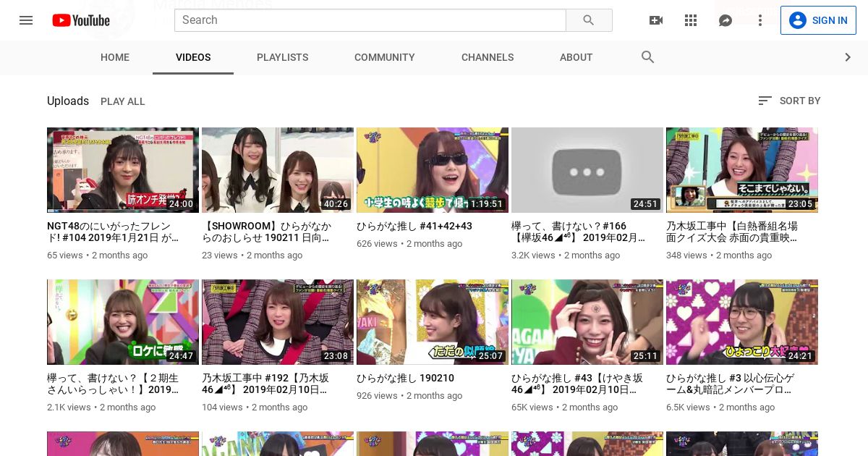Screen dimensions: 868x456
Task: Open the 1:19:51 video thumbnail
Action: click(x=433, y=170)
